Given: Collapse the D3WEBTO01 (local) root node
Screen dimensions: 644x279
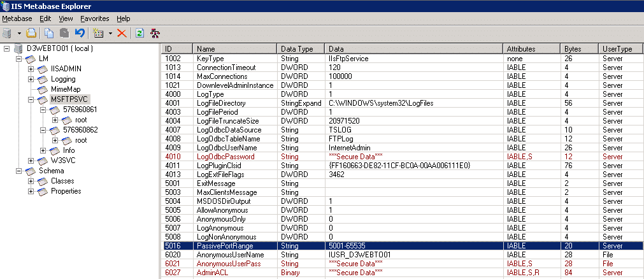Looking at the screenshot, I should [6, 48].
